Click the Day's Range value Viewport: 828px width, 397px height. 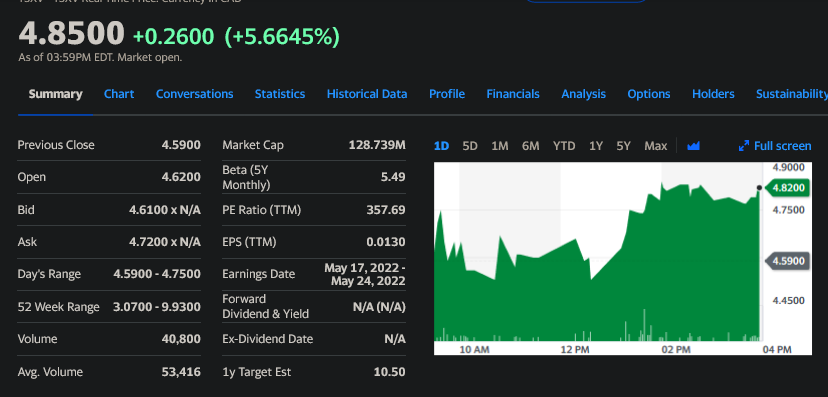[157, 274]
